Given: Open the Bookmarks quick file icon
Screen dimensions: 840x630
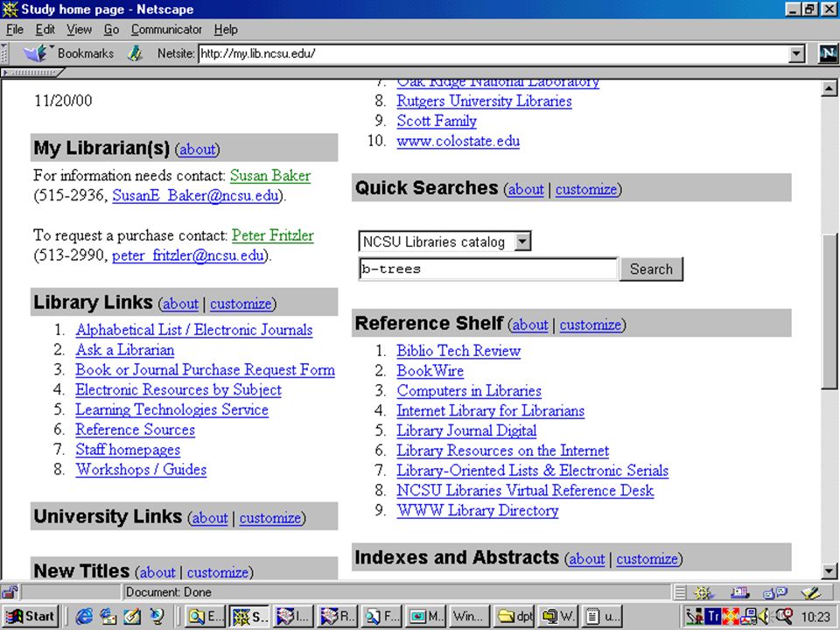Looking at the screenshot, I should click(35, 53).
